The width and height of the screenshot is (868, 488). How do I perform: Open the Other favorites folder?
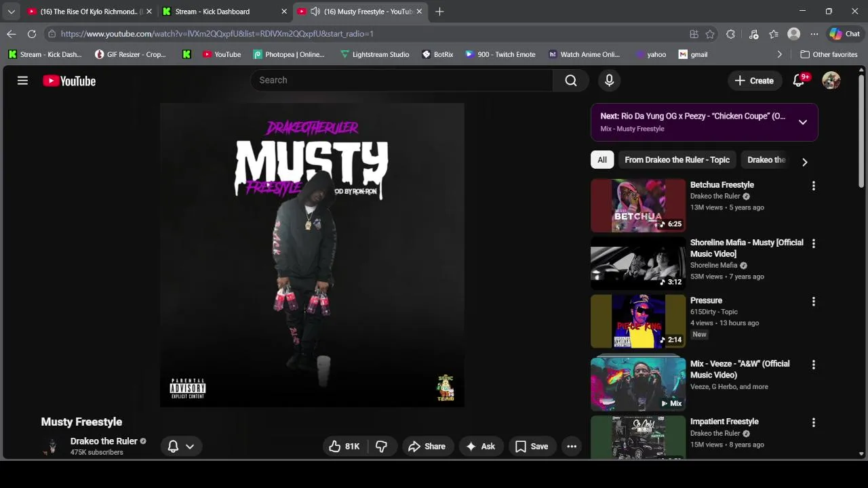tap(829, 54)
